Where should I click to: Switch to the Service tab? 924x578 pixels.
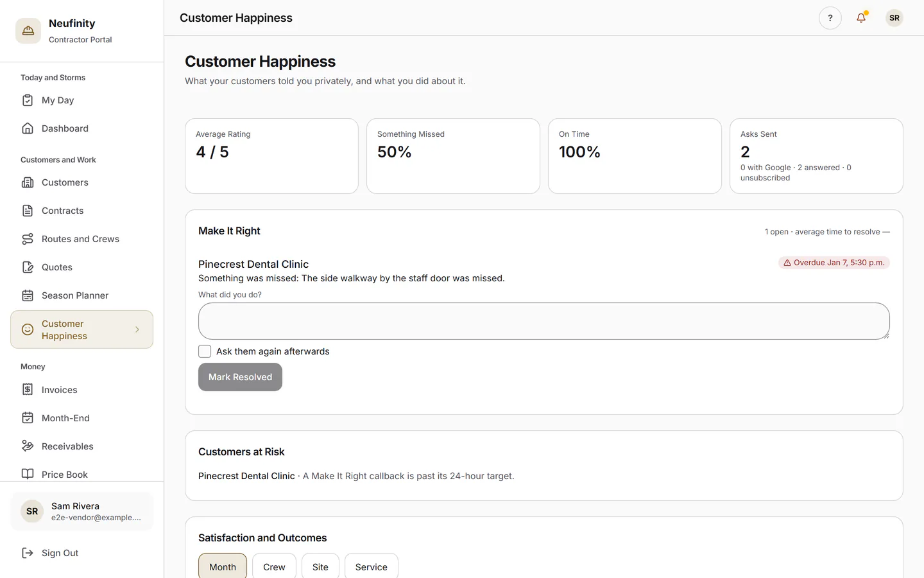coord(372,566)
